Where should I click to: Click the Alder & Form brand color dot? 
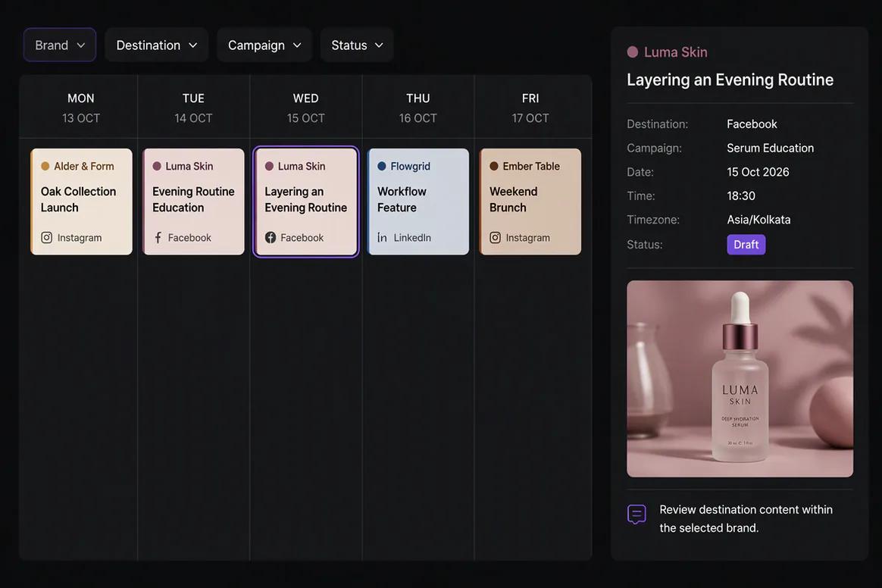tap(45, 166)
